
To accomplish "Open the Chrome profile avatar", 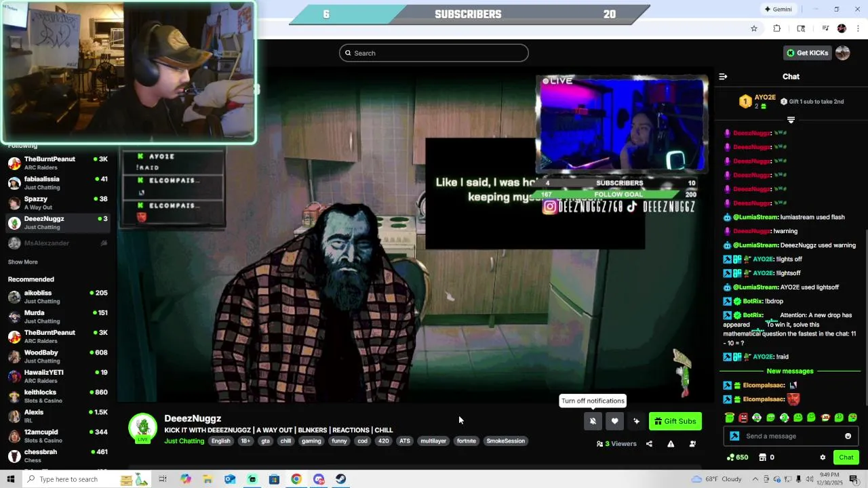I will (x=842, y=28).
